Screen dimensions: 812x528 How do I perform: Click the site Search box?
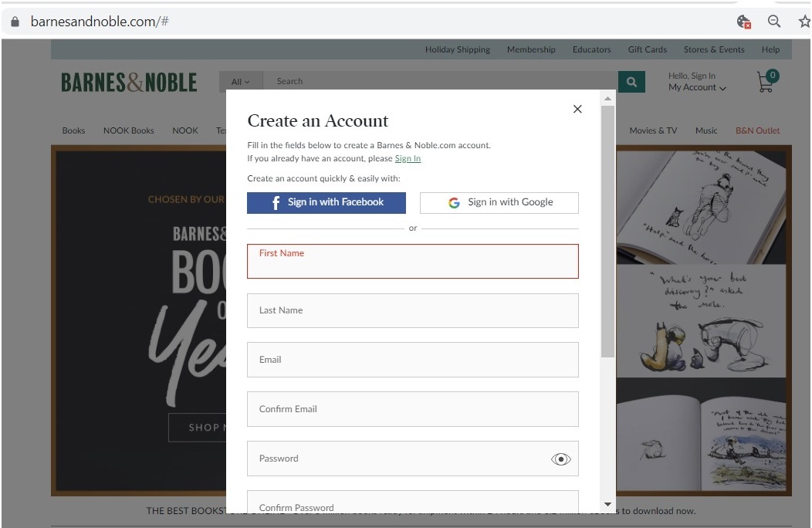pos(440,82)
